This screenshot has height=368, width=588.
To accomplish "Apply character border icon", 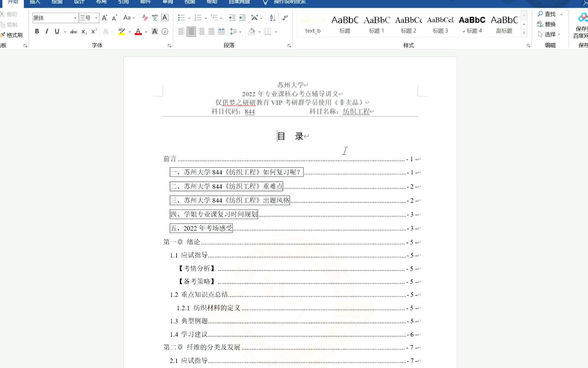I will pos(165,18).
